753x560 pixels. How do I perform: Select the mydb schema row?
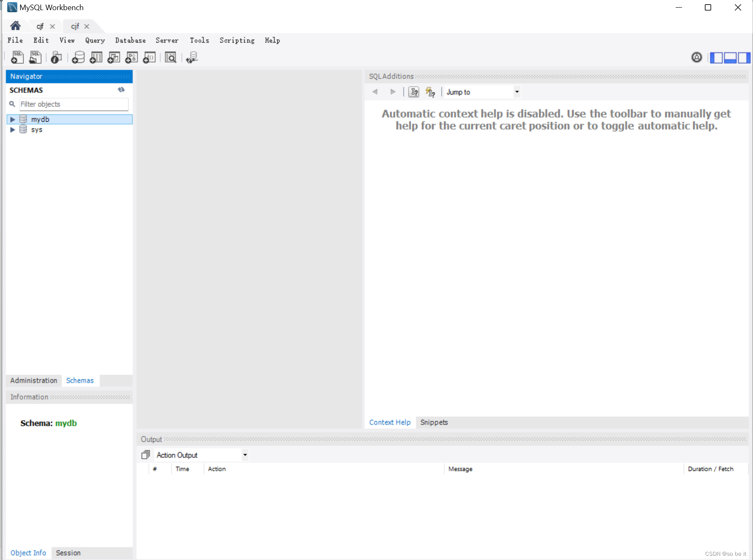tap(70, 120)
